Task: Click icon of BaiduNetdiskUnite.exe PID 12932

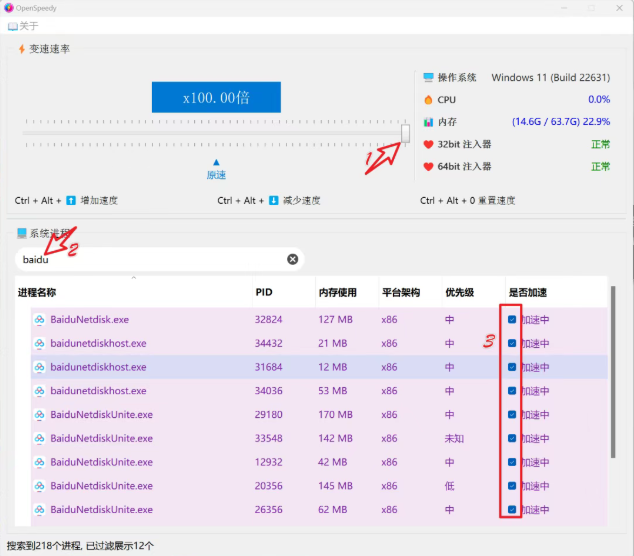Action: click(x=39, y=462)
